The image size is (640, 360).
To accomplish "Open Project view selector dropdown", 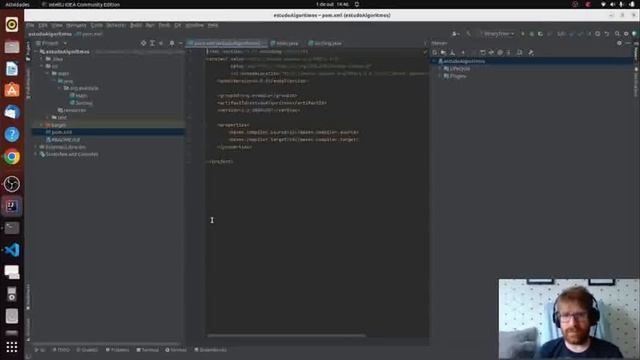I will point(51,43).
